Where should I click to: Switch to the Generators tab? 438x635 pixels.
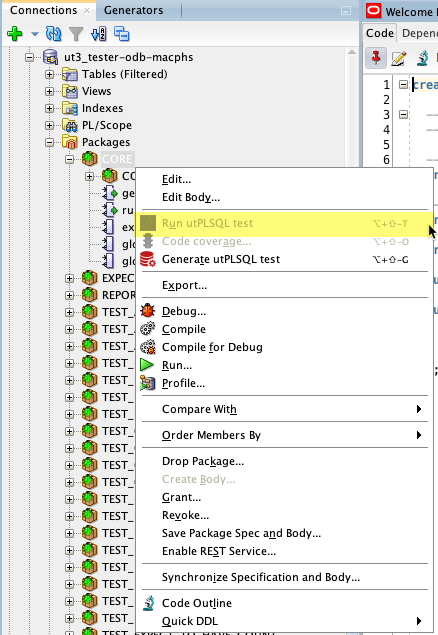click(x=134, y=10)
